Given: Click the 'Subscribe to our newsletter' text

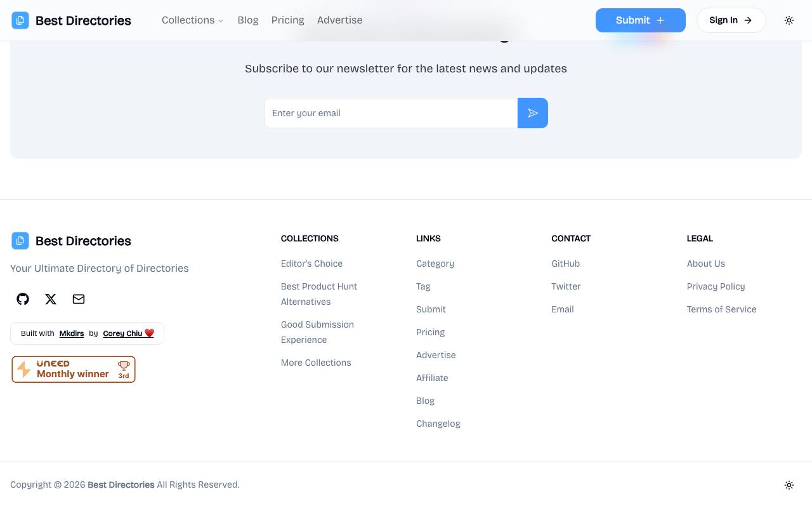Looking at the screenshot, I should (x=406, y=69).
